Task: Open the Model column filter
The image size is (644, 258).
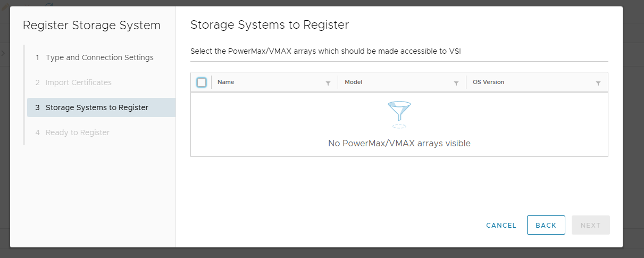Action: coord(456,83)
